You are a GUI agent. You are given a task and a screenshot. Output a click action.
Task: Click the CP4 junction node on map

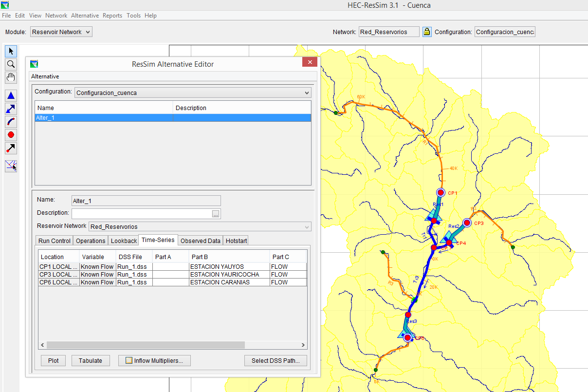pyautogui.click(x=449, y=242)
